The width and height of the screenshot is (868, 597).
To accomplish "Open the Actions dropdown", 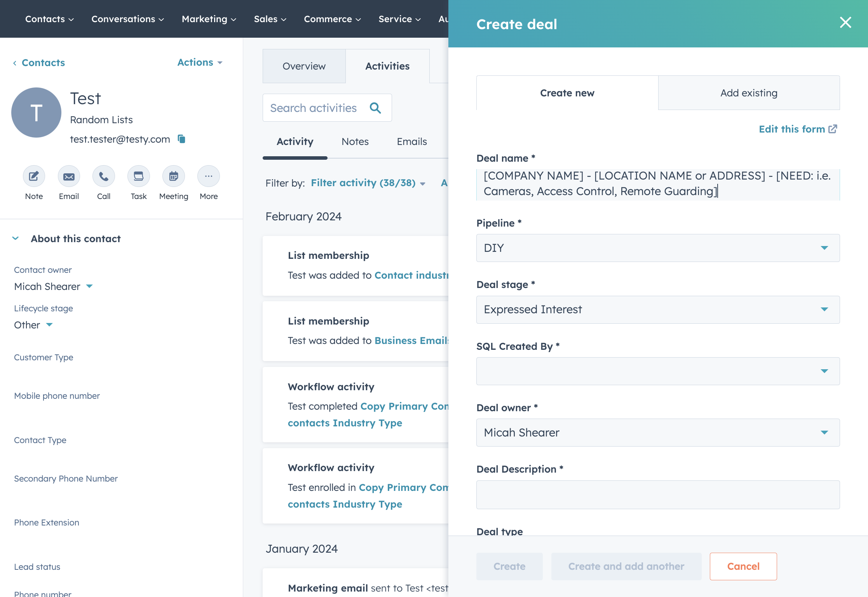I will click(x=200, y=62).
